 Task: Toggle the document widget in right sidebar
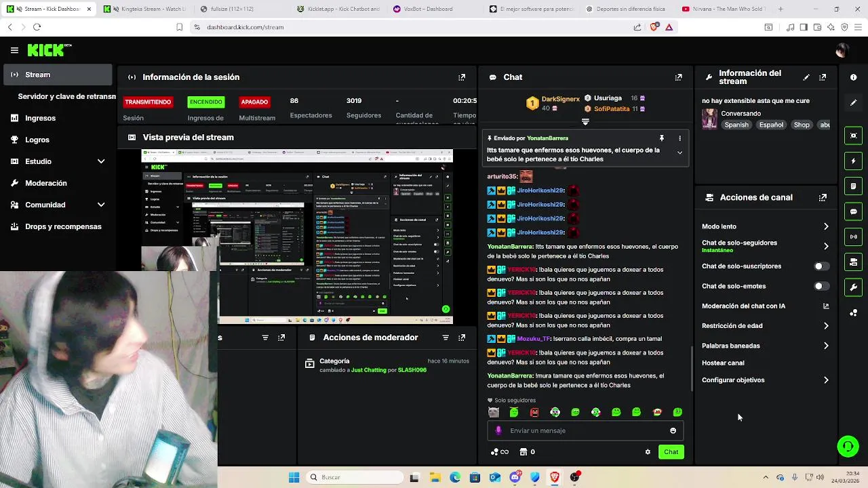point(853,186)
